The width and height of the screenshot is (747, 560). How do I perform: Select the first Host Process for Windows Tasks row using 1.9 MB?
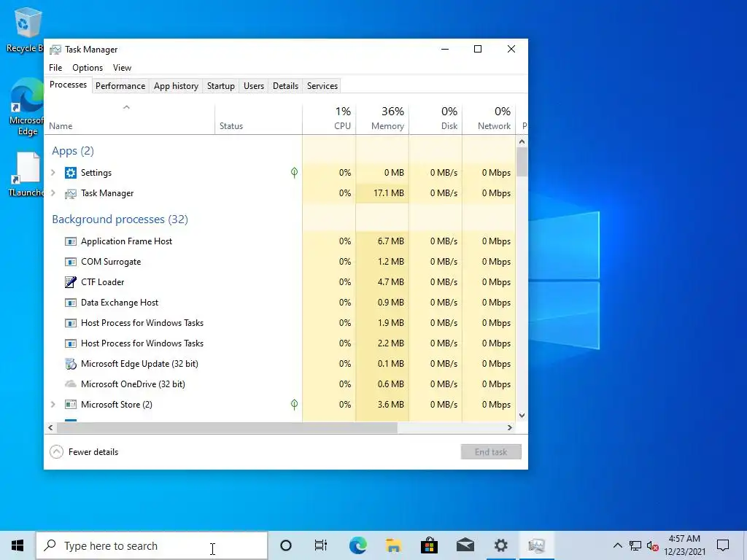(280, 323)
